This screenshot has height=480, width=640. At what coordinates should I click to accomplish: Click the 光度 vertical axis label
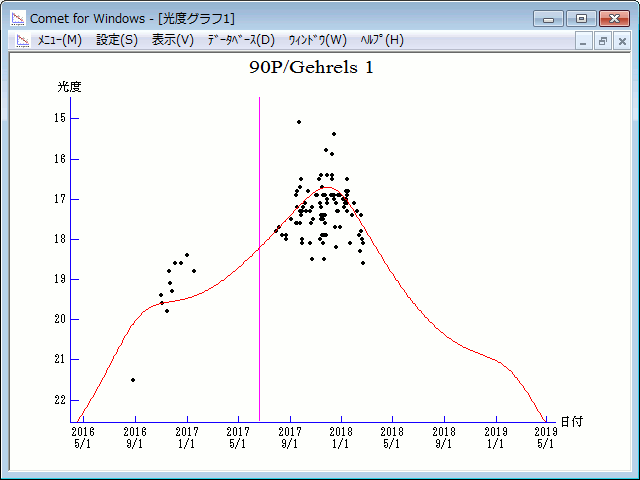coord(69,87)
